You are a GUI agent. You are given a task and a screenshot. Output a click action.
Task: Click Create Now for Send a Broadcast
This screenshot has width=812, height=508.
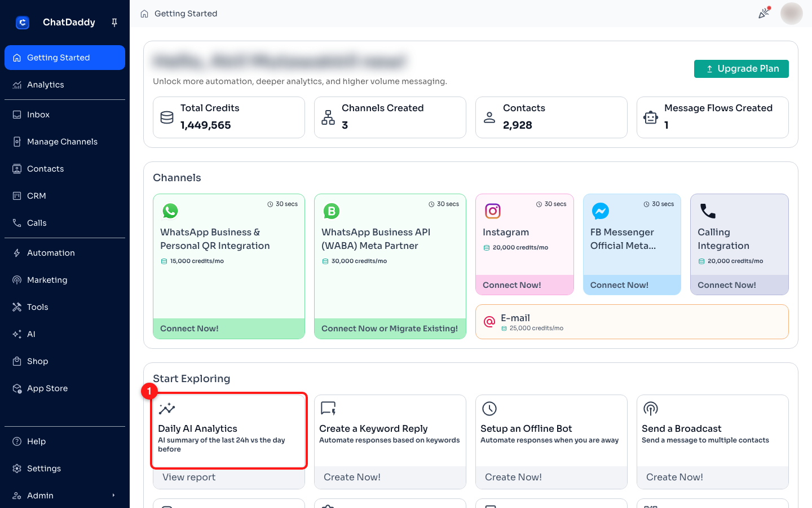click(713, 478)
